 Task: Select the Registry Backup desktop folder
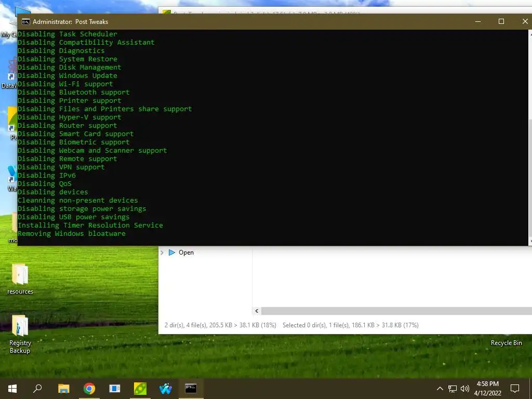pyautogui.click(x=20, y=335)
